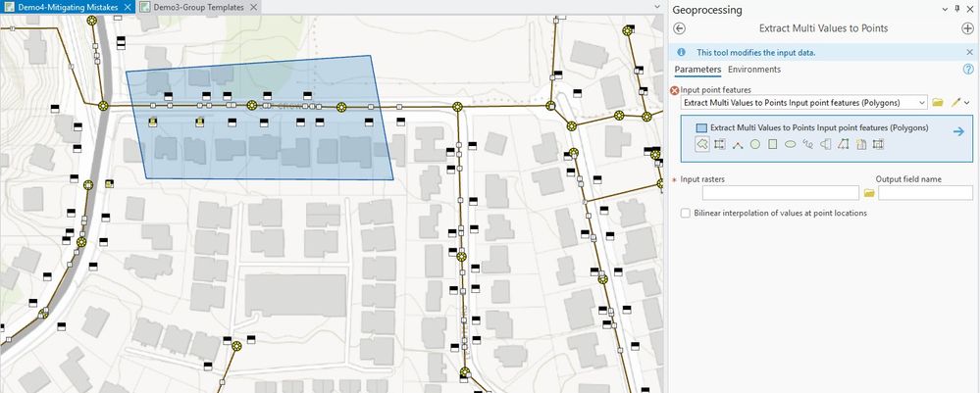Select the Circle construction tool
This screenshot has height=393, width=980.
tap(755, 144)
